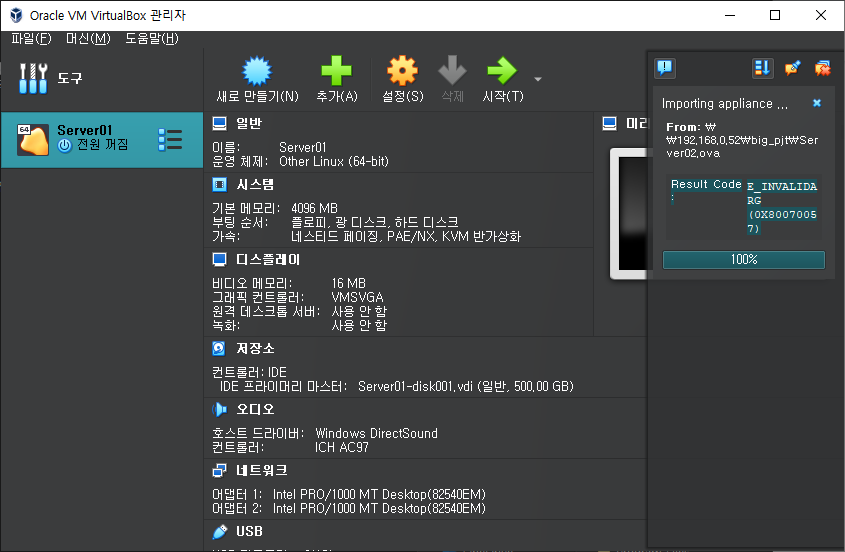This screenshot has width=845, height=552.
Task: Click 저장소 section header
Action: [255, 348]
